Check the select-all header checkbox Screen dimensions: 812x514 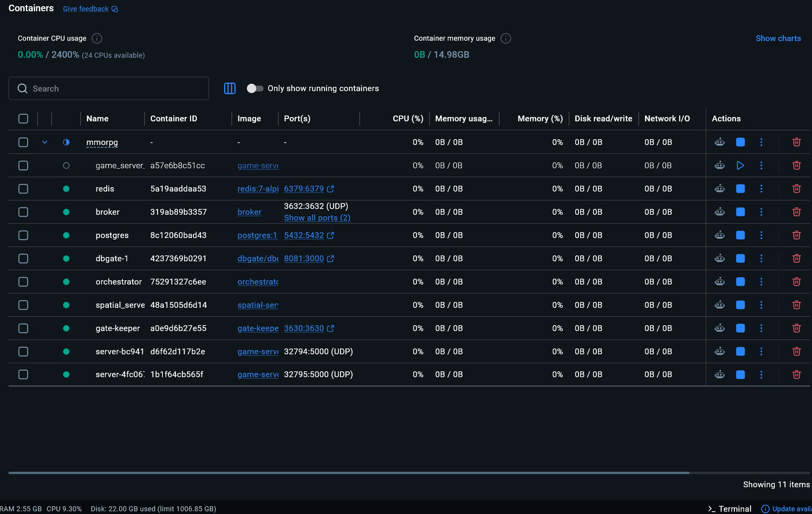[x=23, y=119]
